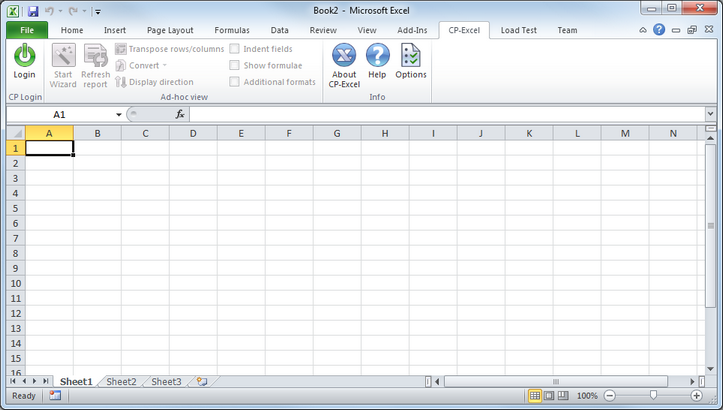Switch to Normal view in status bar
Viewport: 723px width, 410px height.
[534, 395]
